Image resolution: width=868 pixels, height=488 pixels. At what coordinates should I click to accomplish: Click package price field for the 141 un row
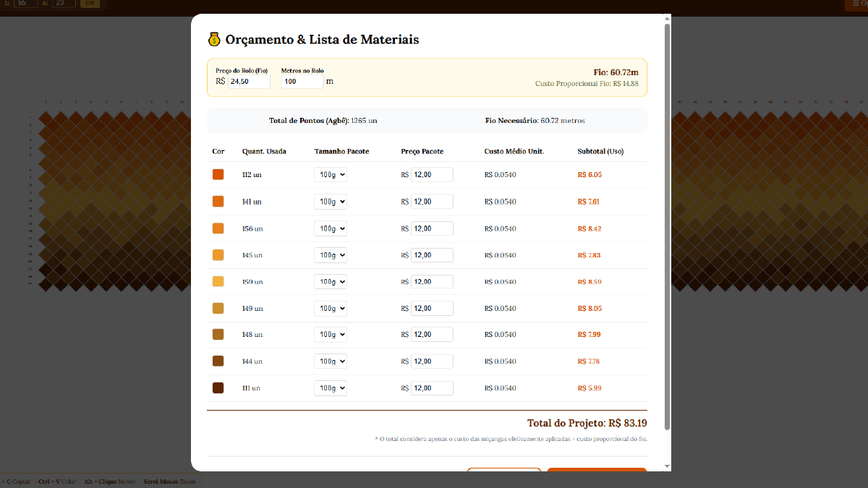[x=432, y=202]
